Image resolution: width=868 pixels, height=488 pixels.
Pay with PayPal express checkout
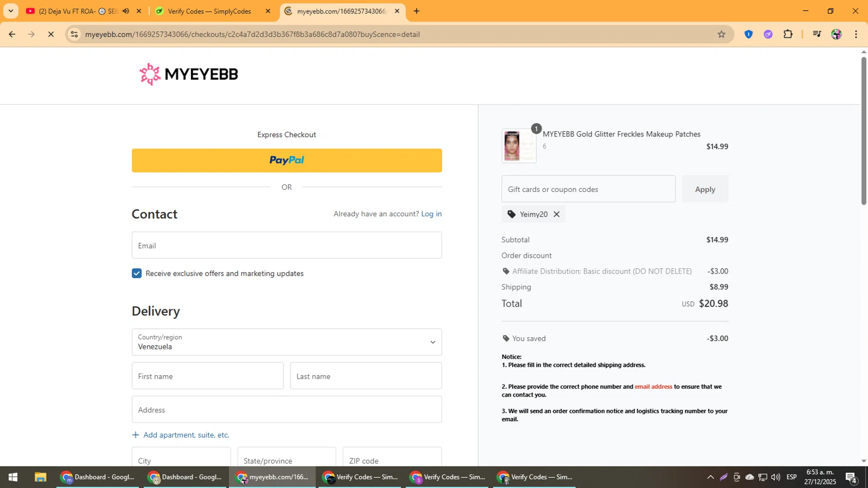coord(286,161)
